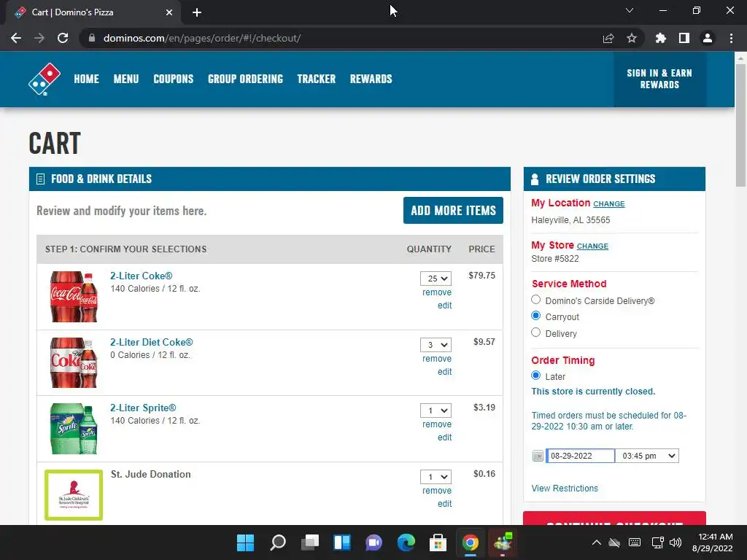Select Domino's Carside Delivery option
The image size is (747, 560).
point(536,300)
